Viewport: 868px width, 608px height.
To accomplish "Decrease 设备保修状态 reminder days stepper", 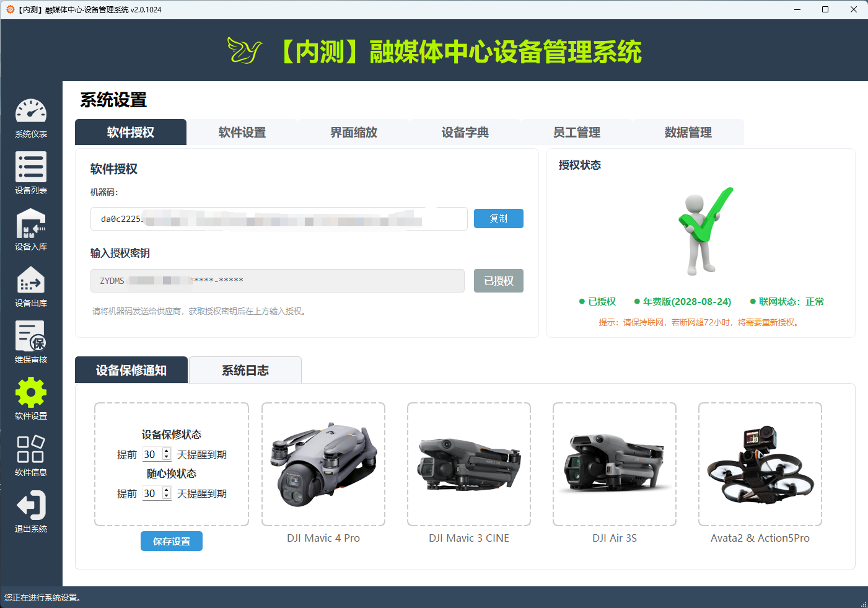I will point(167,458).
